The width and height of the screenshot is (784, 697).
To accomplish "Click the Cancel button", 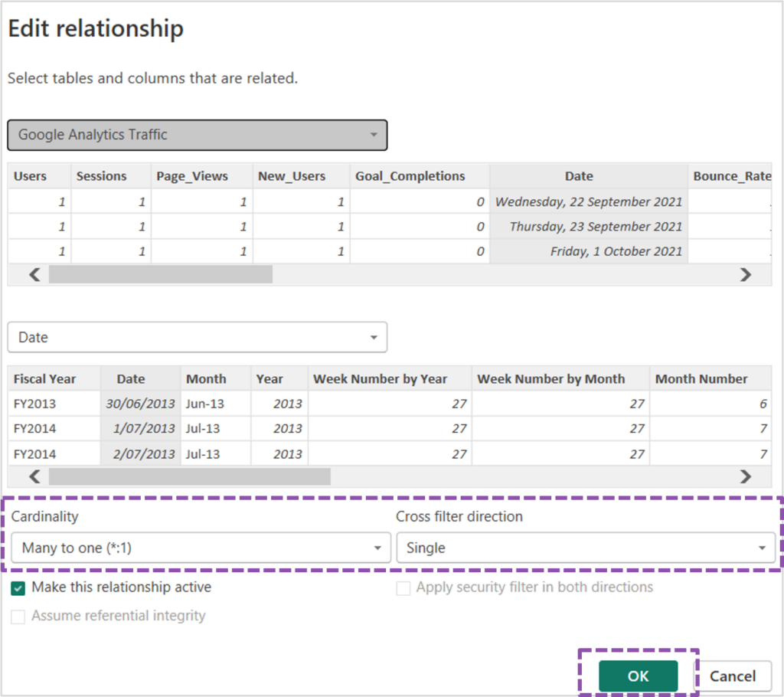I will [733, 676].
